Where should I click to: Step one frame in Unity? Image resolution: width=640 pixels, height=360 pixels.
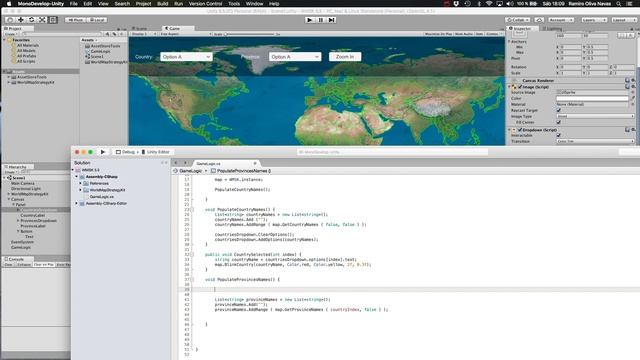[331, 20]
